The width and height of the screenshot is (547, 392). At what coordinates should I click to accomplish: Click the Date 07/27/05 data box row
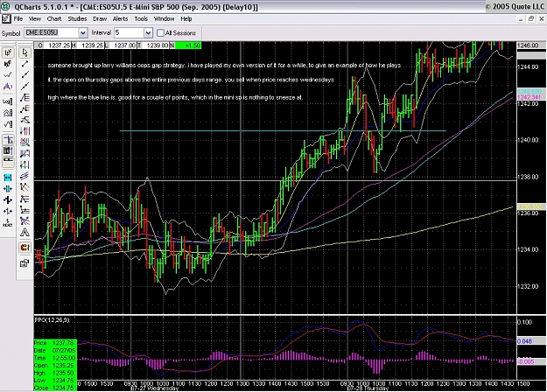click(x=55, y=350)
